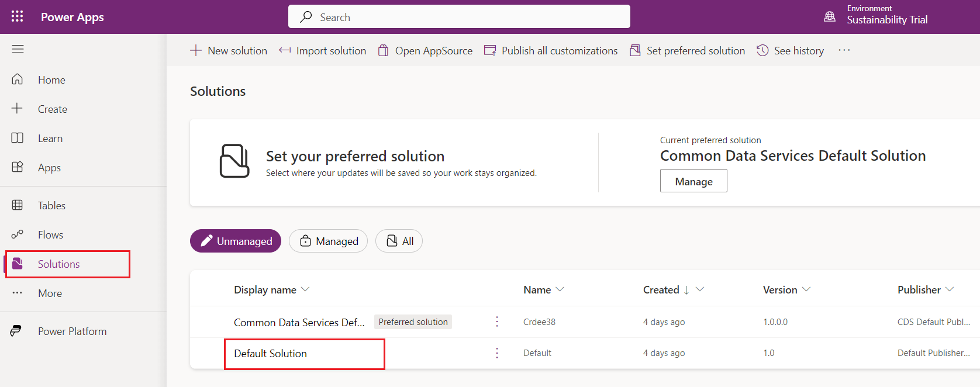The width and height of the screenshot is (980, 387).
Task: Click Import solution text
Action: 331,51
